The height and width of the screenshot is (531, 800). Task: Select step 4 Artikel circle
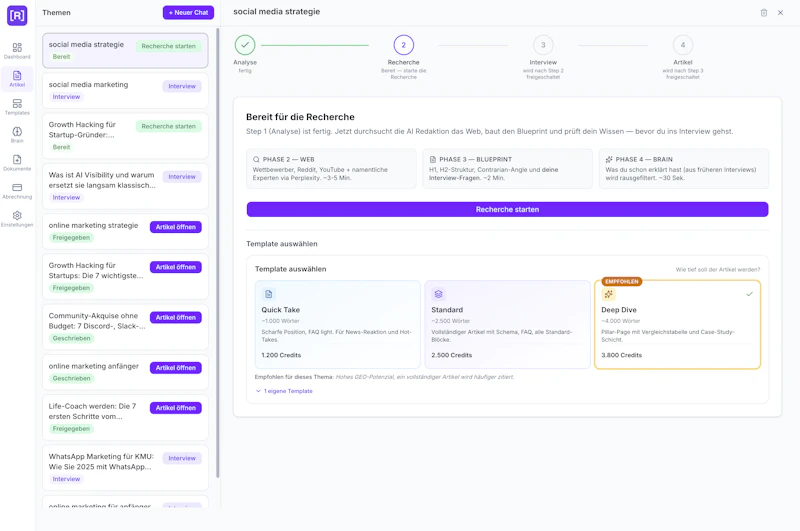click(x=683, y=45)
